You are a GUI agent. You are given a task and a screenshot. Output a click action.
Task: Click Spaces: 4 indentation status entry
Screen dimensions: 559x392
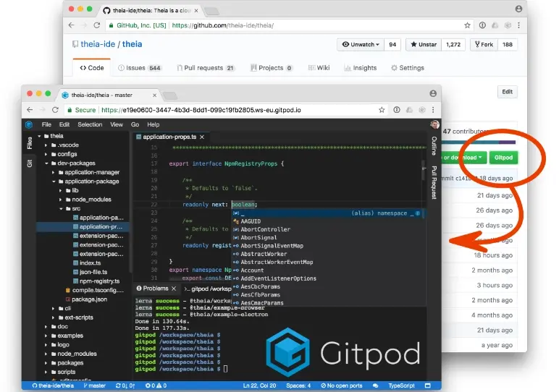[298, 385]
